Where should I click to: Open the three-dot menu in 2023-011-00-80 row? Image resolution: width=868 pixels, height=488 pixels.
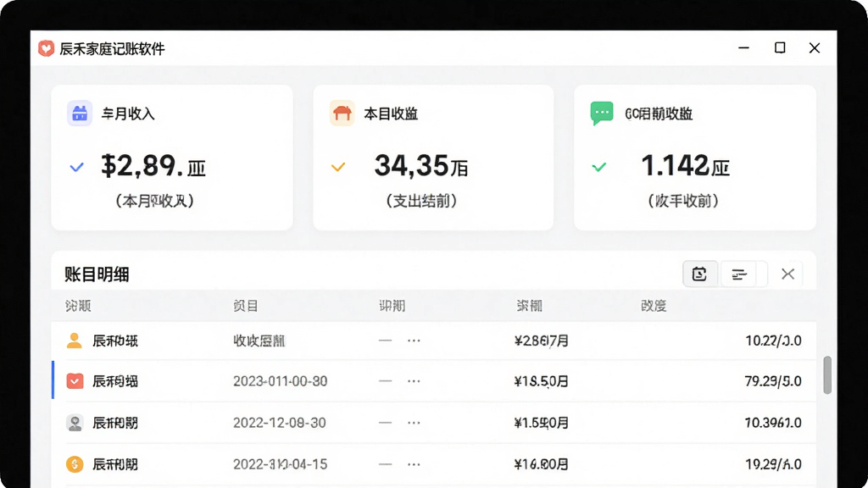click(x=414, y=381)
